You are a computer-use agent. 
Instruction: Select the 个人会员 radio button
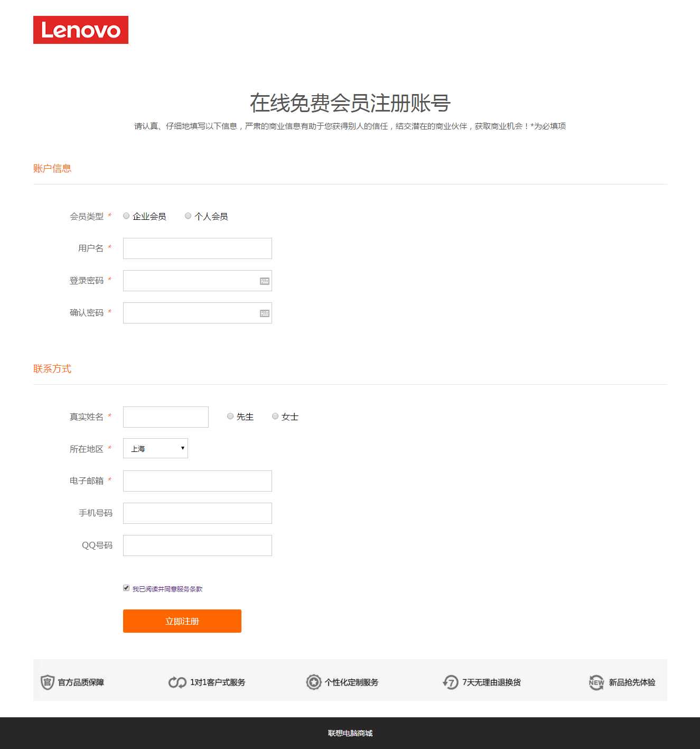(x=188, y=216)
